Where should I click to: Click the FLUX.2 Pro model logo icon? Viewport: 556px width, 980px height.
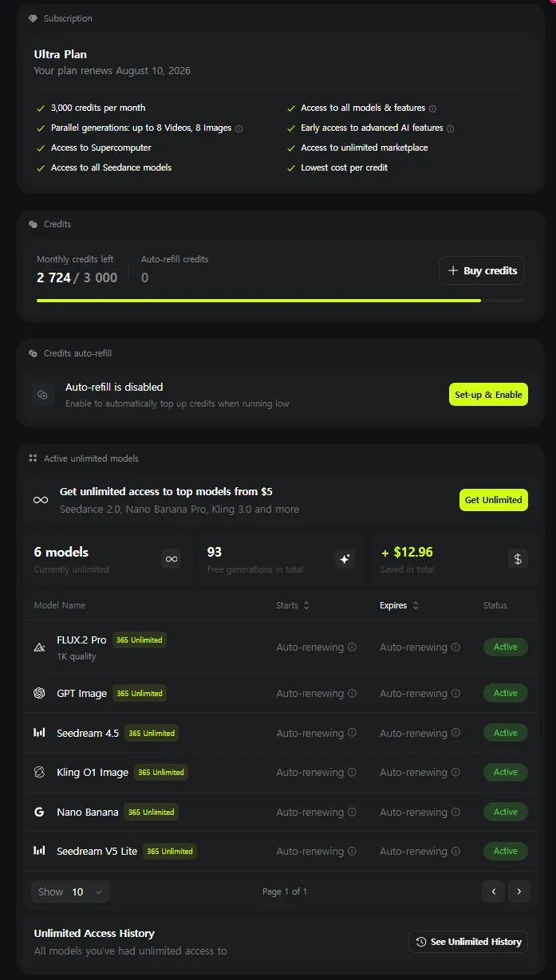(x=39, y=647)
